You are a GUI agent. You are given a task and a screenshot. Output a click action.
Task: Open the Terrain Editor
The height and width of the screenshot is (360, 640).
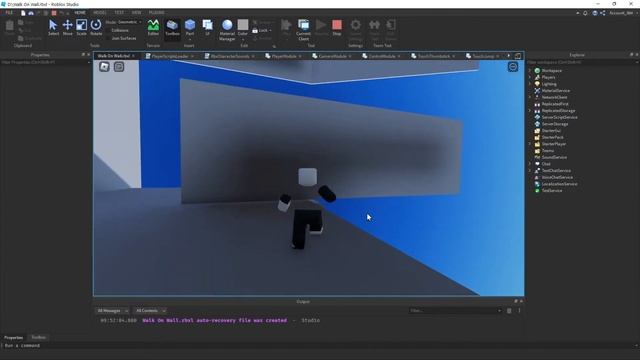153,28
